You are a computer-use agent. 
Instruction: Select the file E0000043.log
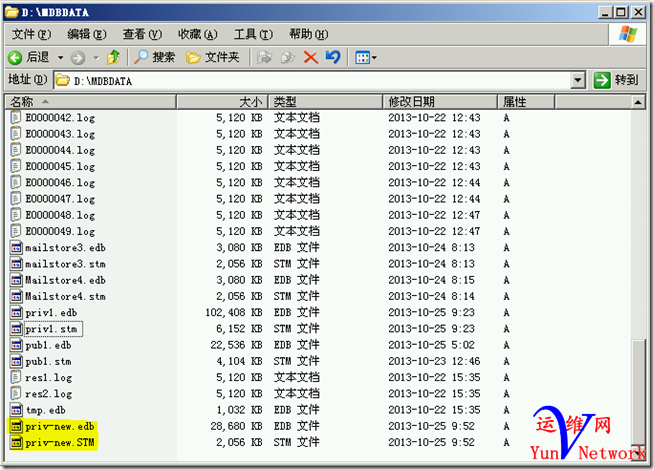pyautogui.click(x=60, y=134)
